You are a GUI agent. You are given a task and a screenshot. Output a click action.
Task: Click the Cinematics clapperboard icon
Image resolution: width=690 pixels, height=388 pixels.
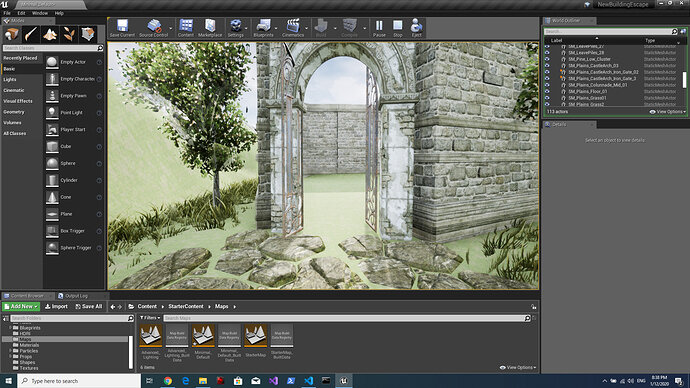pyautogui.click(x=293, y=28)
